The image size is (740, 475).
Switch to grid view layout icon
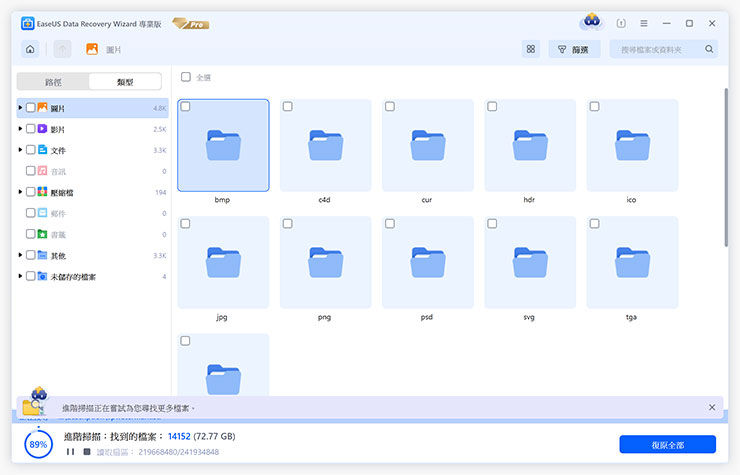click(530, 49)
